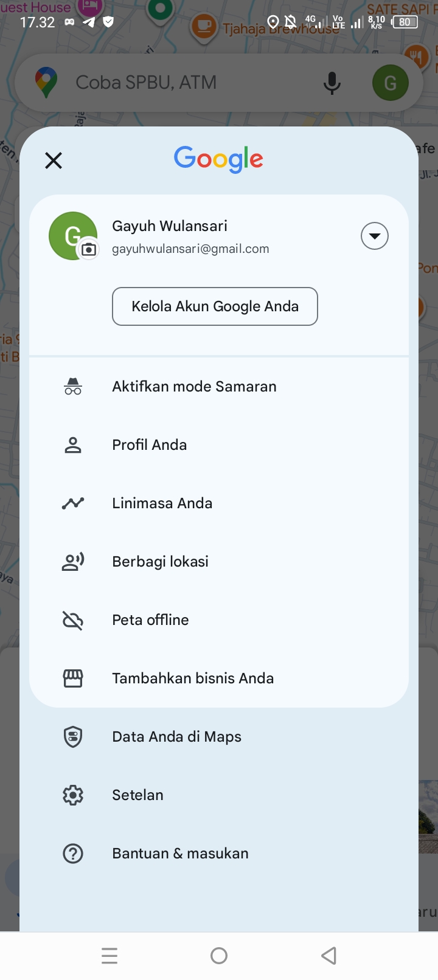Expand the account switcher dropdown arrow
This screenshot has height=980, width=438.
[375, 236]
